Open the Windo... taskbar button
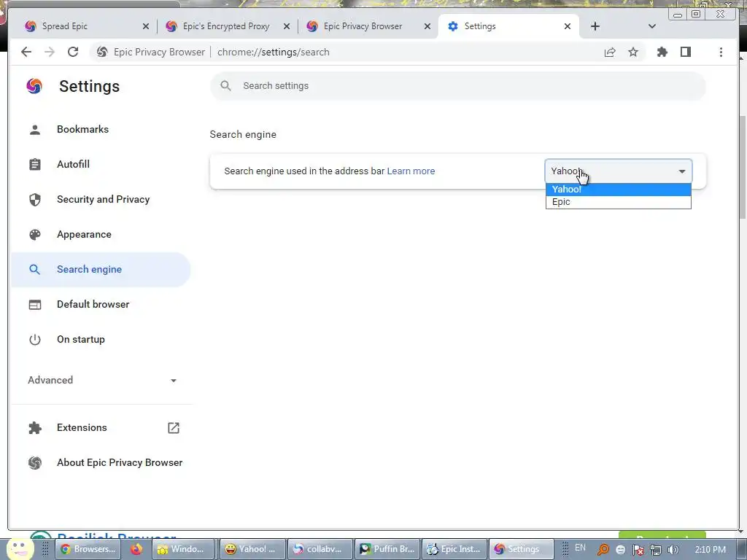 click(x=185, y=549)
